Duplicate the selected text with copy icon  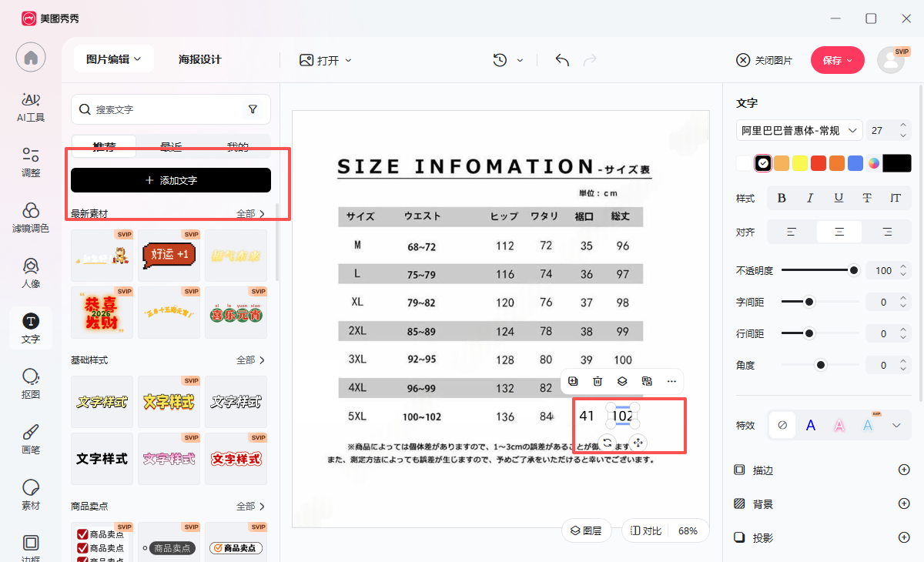tap(573, 381)
